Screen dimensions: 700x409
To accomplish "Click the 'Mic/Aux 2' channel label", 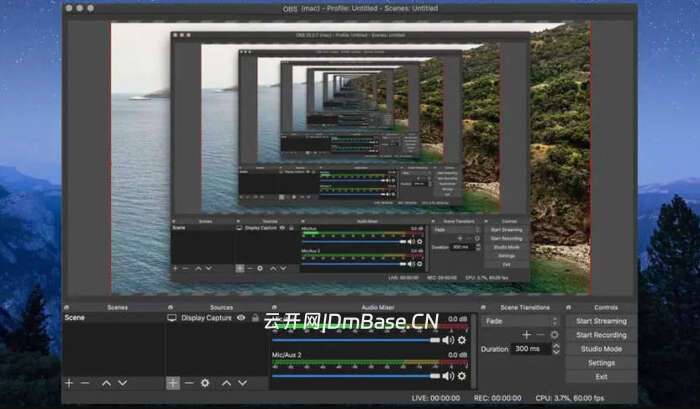I will pos(287,355).
